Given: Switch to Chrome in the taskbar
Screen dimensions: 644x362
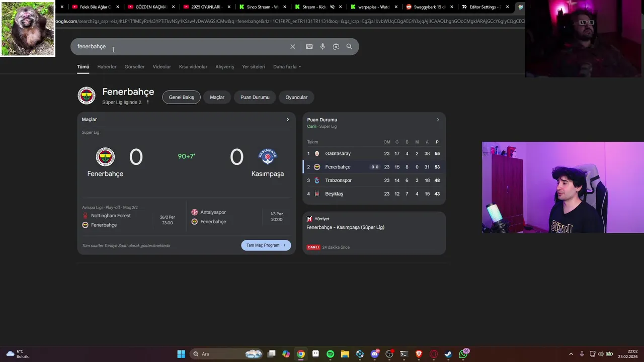Looking at the screenshot, I should pos(300,354).
